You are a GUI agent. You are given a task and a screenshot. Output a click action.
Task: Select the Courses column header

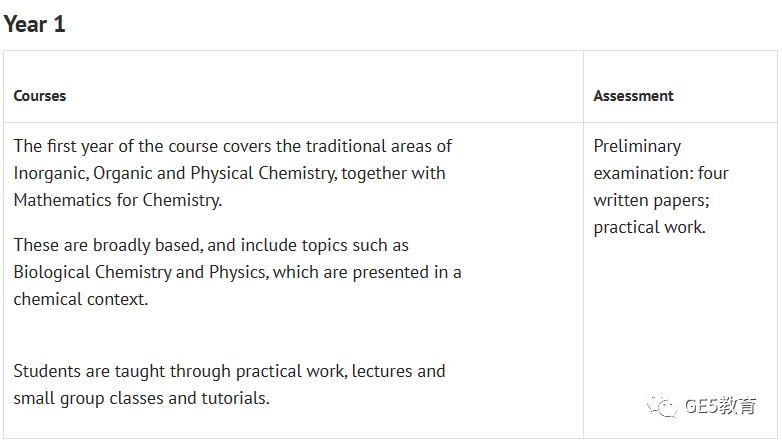click(x=40, y=96)
